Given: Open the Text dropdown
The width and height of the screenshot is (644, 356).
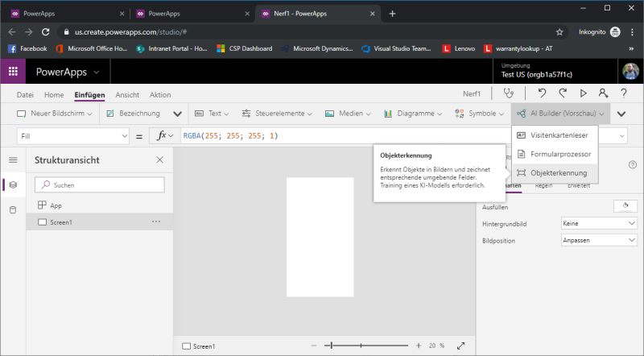Looking at the screenshot, I should pyautogui.click(x=212, y=114).
